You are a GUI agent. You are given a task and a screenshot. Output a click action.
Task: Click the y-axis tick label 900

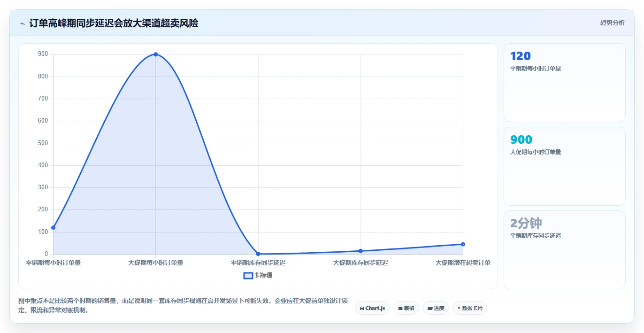pyautogui.click(x=43, y=54)
